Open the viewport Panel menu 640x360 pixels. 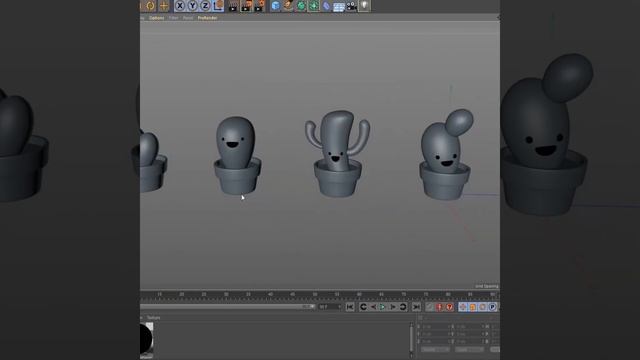(x=188, y=18)
